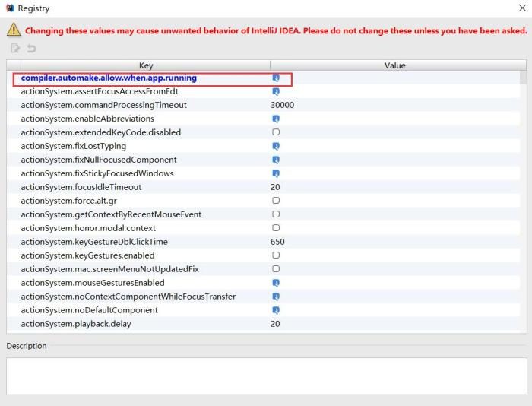Click the Edit pencil toolbar icon
532x406 pixels.
[15, 49]
